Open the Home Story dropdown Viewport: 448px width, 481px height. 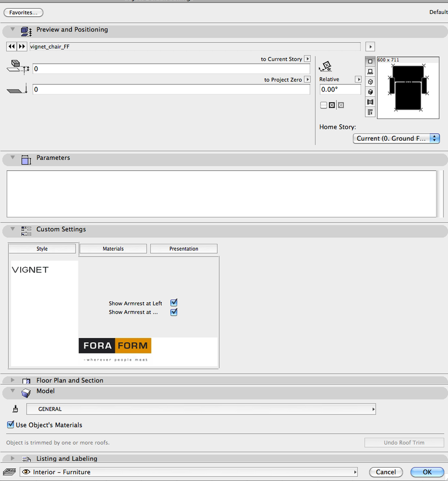pyautogui.click(x=396, y=138)
